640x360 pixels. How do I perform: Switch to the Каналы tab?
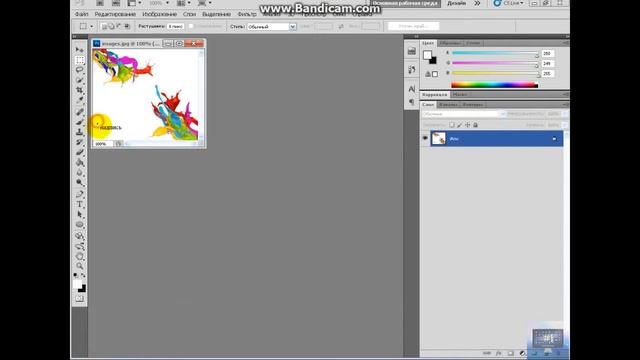[x=448, y=105]
